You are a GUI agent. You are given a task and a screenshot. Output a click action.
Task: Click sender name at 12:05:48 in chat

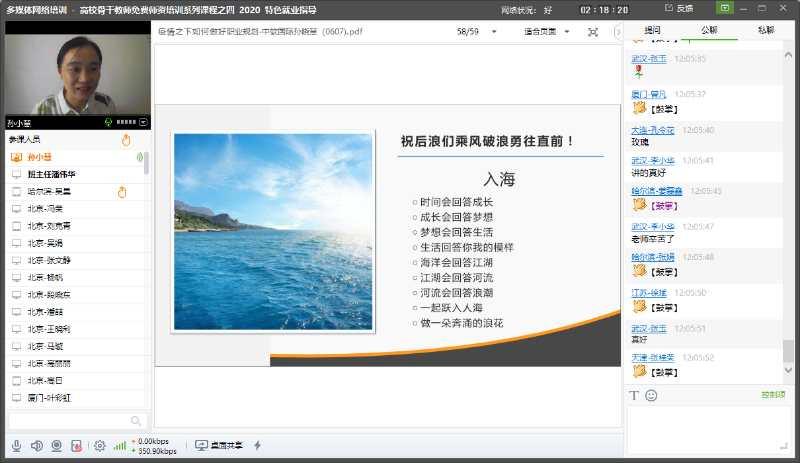click(653, 257)
